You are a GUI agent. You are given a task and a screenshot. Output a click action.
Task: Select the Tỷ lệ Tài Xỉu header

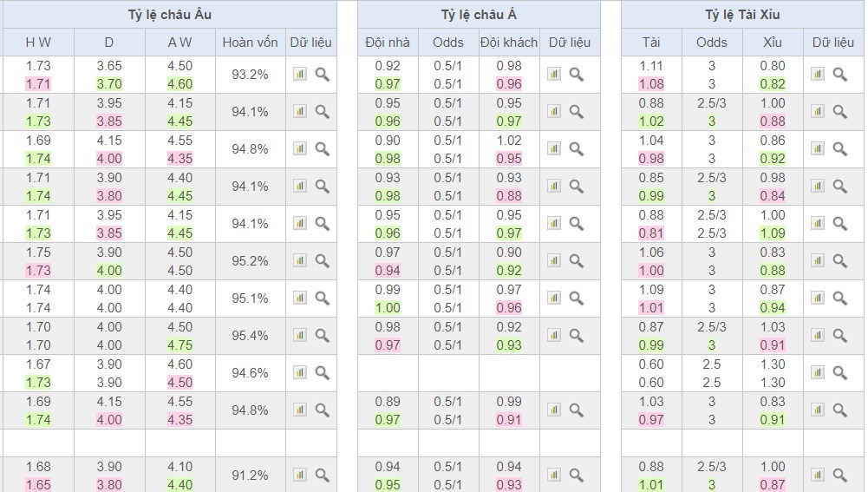pyautogui.click(x=742, y=14)
